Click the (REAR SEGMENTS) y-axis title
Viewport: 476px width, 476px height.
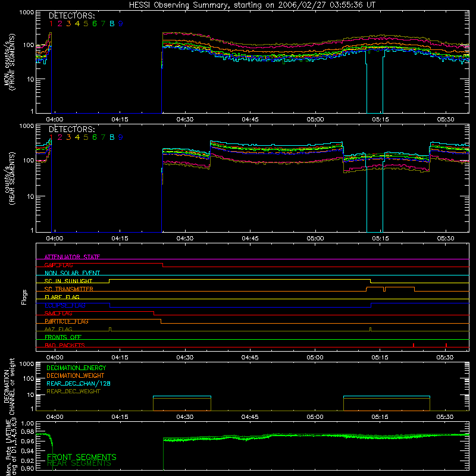point(12,178)
